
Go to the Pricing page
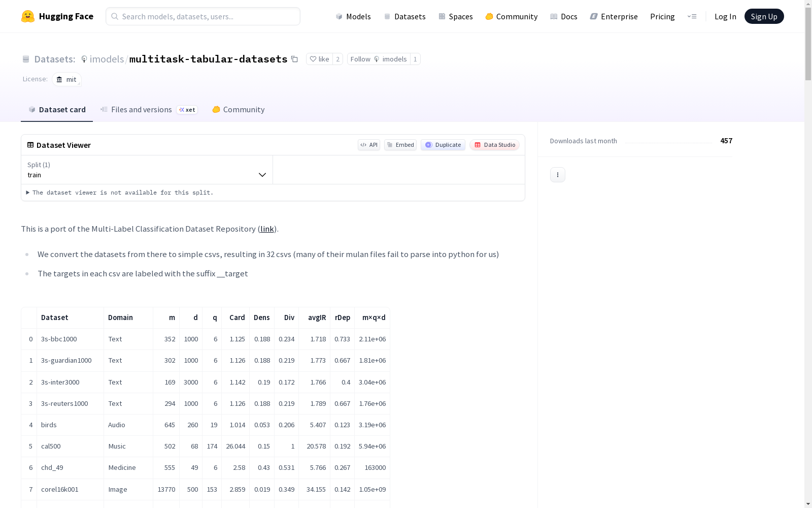tap(662, 16)
